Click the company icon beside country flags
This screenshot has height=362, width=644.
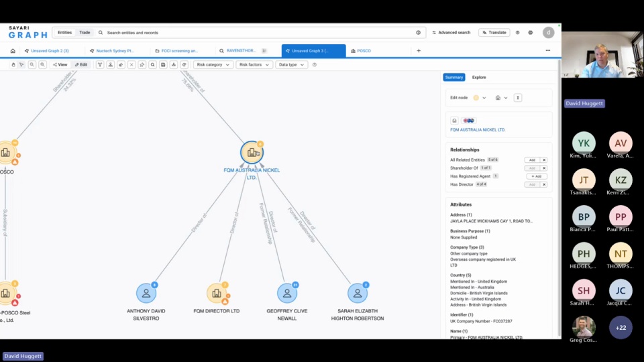[454, 121]
